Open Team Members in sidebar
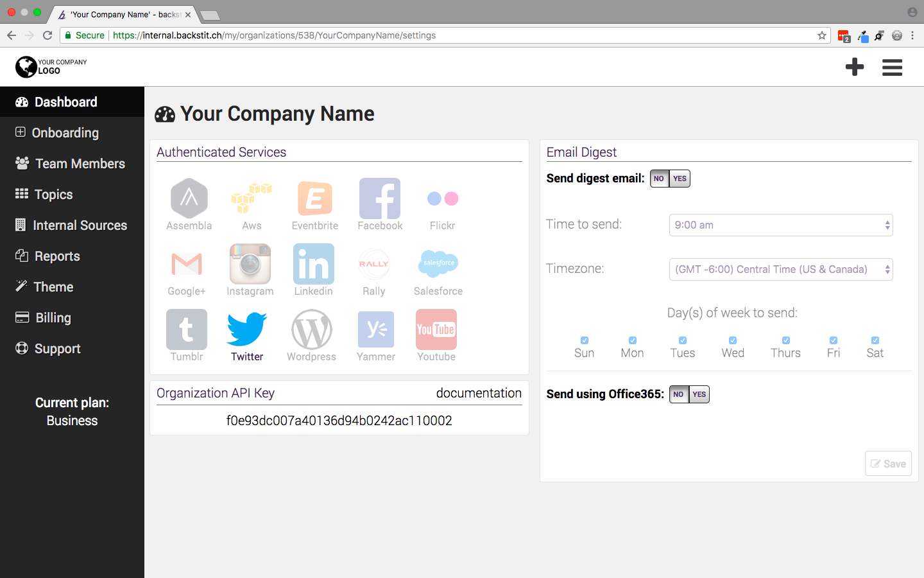 pyautogui.click(x=72, y=164)
